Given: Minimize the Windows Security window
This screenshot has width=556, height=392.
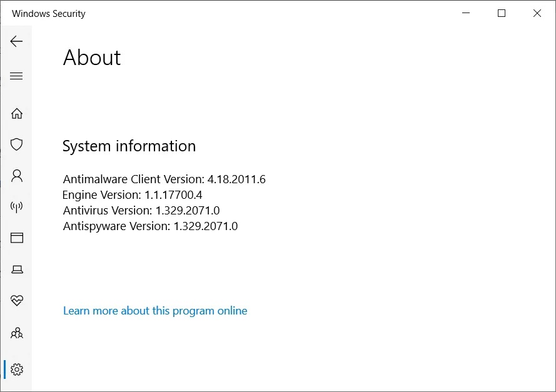Looking at the screenshot, I should click(466, 14).
